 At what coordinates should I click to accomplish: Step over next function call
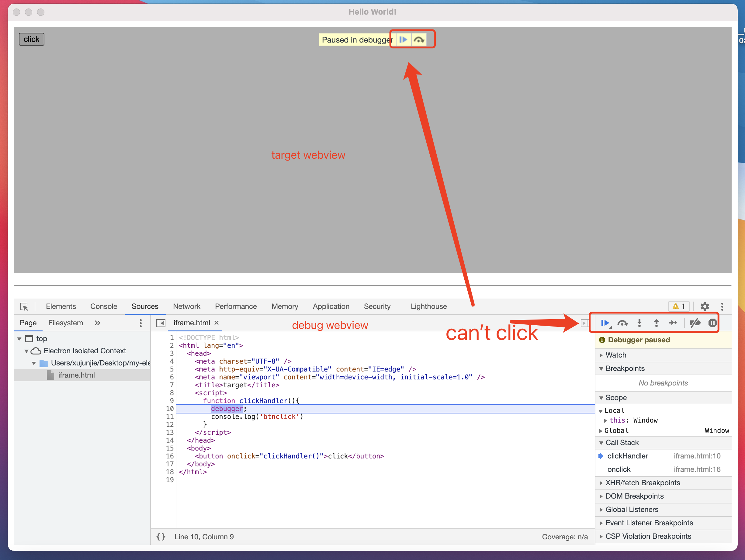click(623, 323)
